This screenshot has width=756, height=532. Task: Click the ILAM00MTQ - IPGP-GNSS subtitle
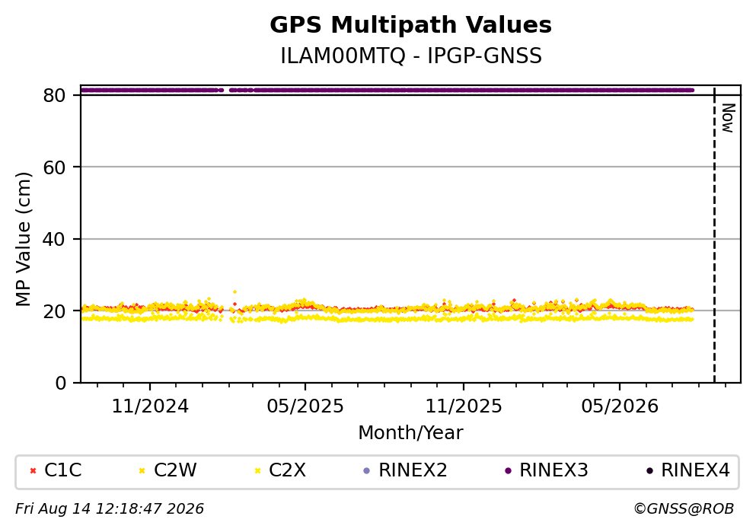411,56
